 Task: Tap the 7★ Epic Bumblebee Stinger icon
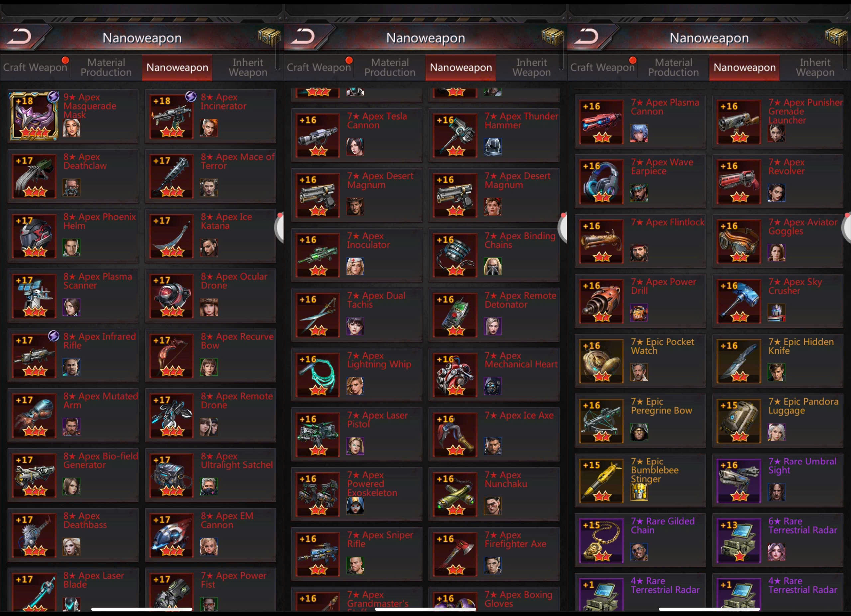tap(601, 481)
